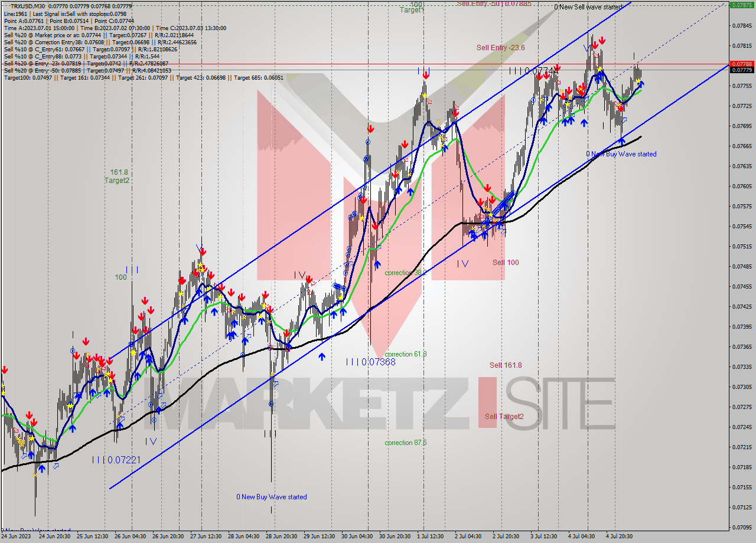Image resolution: width=756 pixels, height=543 pixels.
Task: Click the 'correction 87.5' label
Action: (405, 443)
